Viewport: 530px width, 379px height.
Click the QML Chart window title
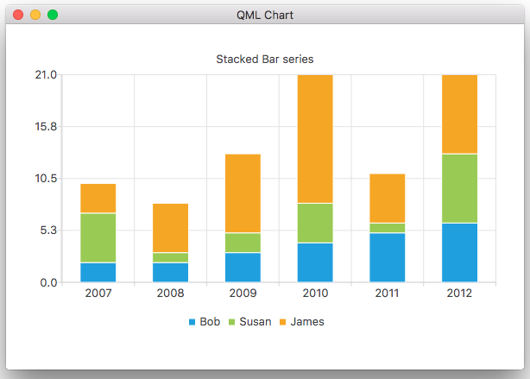tap(265, 15)
